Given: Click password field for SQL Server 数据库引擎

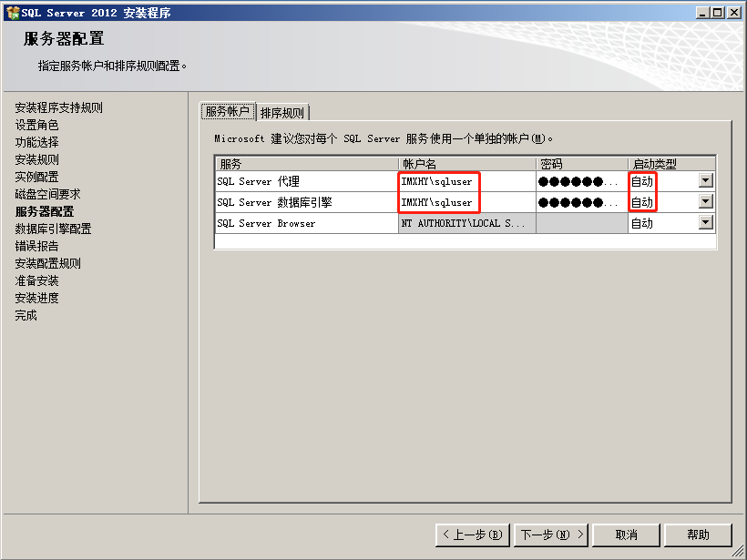Looking at the screenshot, I should tap(582, 202).
